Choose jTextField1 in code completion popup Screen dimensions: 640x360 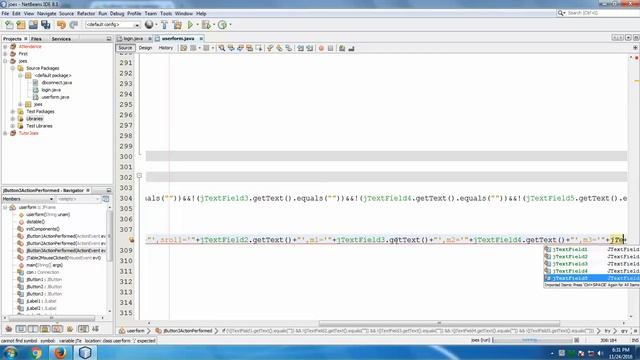coord(592,249)
